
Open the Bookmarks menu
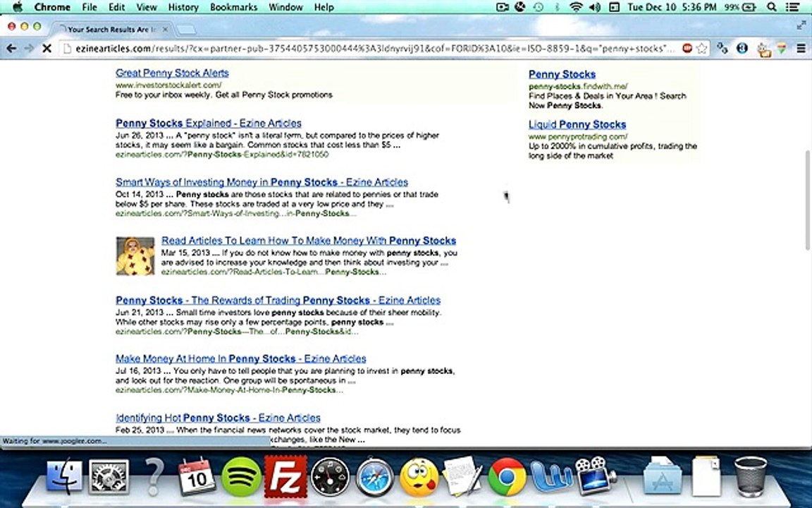point(233,7)
